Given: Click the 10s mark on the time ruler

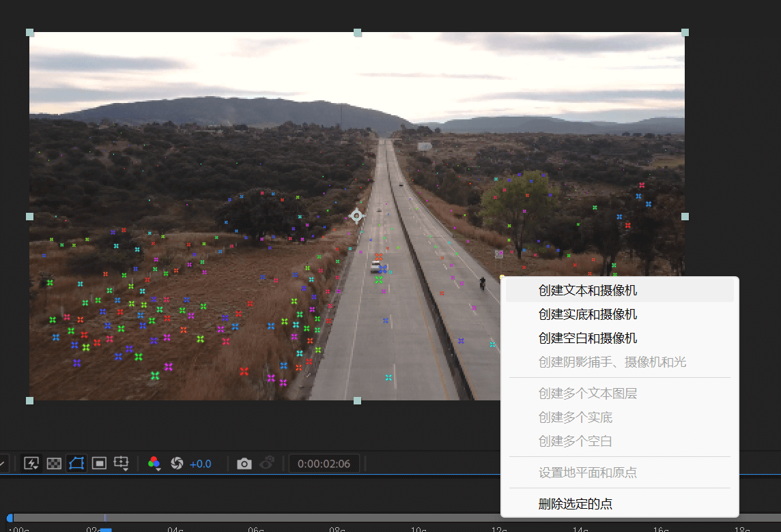Looking at the screenshot, I should pyautogui.click(x=418, y=529).
